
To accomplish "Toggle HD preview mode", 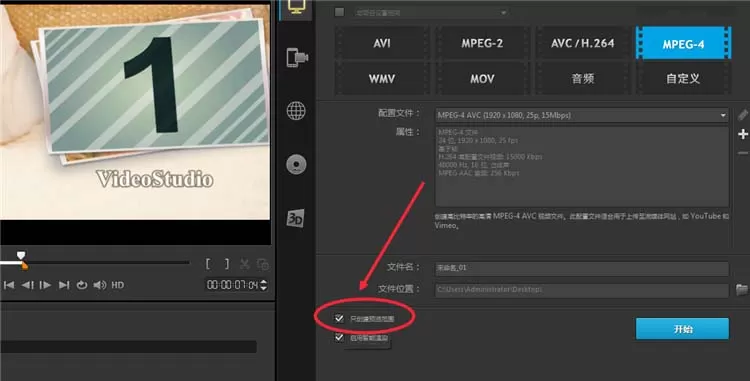I will click(x=118, y=285).
